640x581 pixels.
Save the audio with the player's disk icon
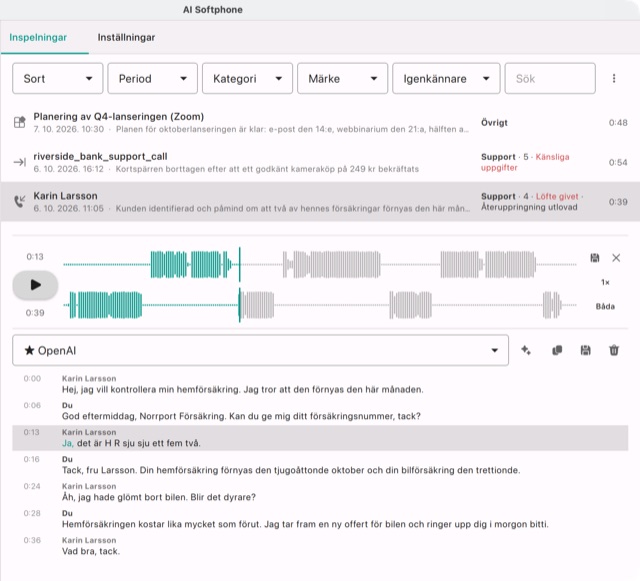tap(595, 258)
